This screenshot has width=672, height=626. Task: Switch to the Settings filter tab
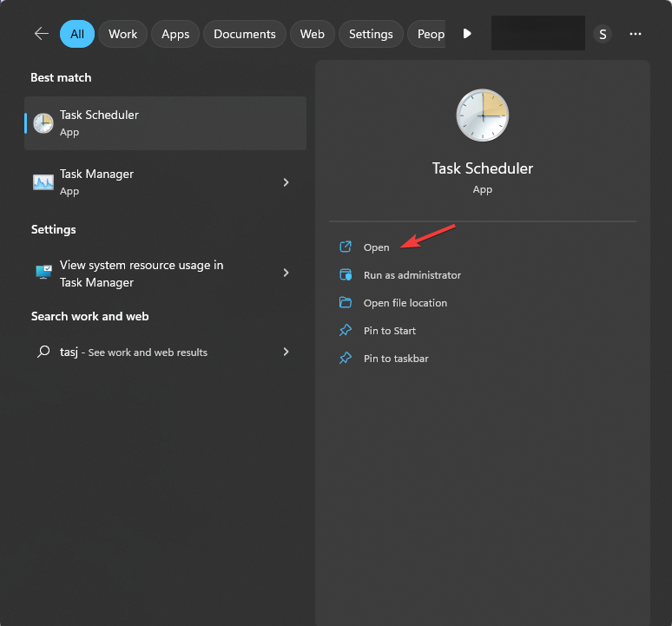(371, 34)
